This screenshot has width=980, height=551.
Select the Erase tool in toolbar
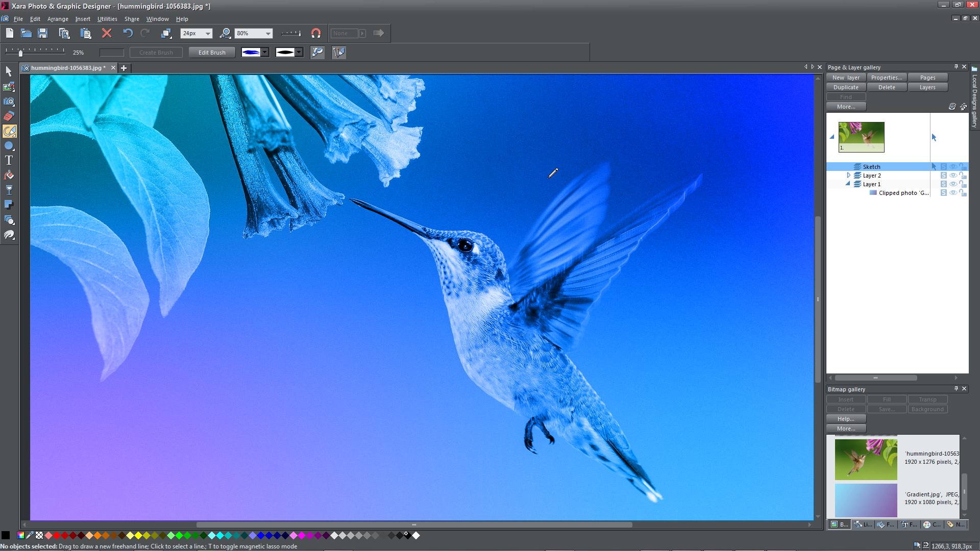pyautogui.click(x=9, y=116)
